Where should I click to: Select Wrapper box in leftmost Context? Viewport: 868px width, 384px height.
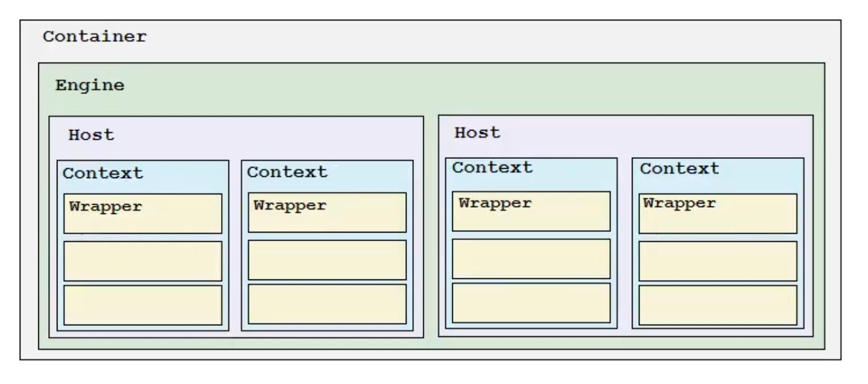tap(143, 214)
